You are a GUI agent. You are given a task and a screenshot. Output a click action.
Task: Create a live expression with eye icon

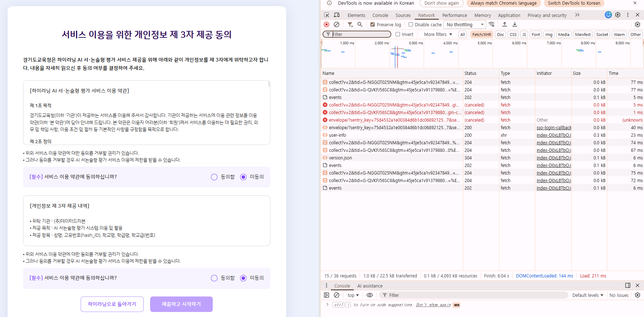point(370,295)
